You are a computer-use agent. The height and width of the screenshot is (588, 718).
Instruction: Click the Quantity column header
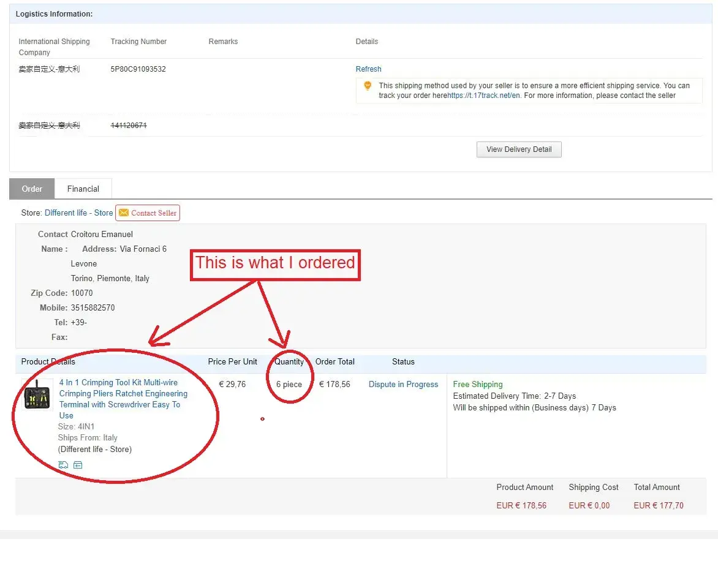[x=289, y=361]
